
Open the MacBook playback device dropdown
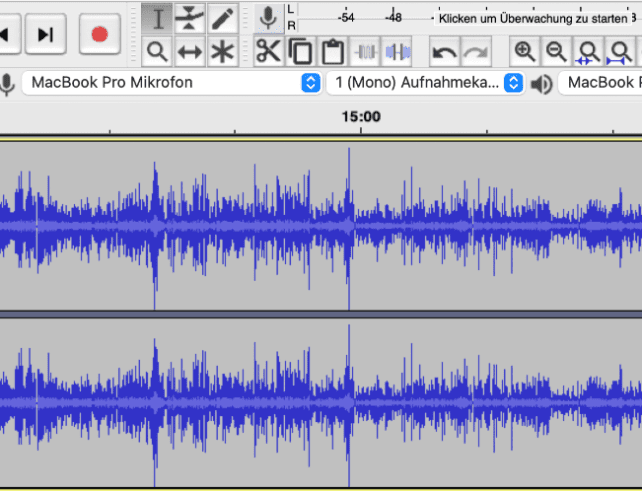pyautogui.click(x=600, y=83)
